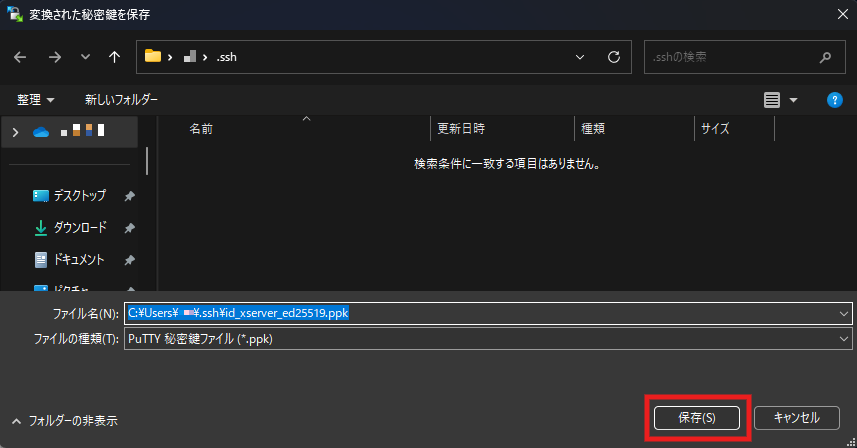
Task: Open the help question mark icon
Action: pyautogui.click(x=834, y=100)
